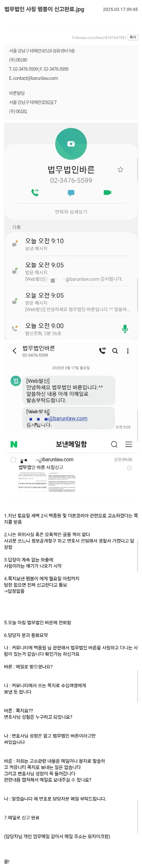Image resolution: width=142 pixels, height=868 pixels.
Task: Open 연락처 상세보기 contact details
Action: (71, 212)
